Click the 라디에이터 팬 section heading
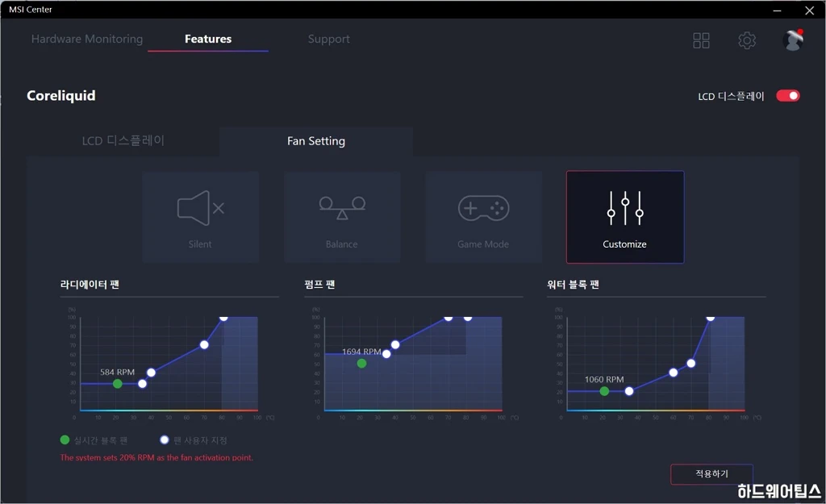Image resolution: width=826 pixels, height=504 pixels. (x=90, y=285)
